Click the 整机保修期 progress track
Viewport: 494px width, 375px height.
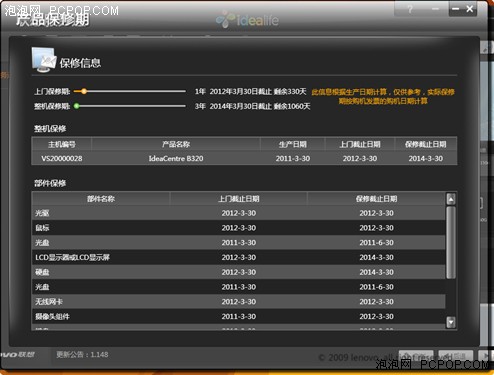click(130, 106)
